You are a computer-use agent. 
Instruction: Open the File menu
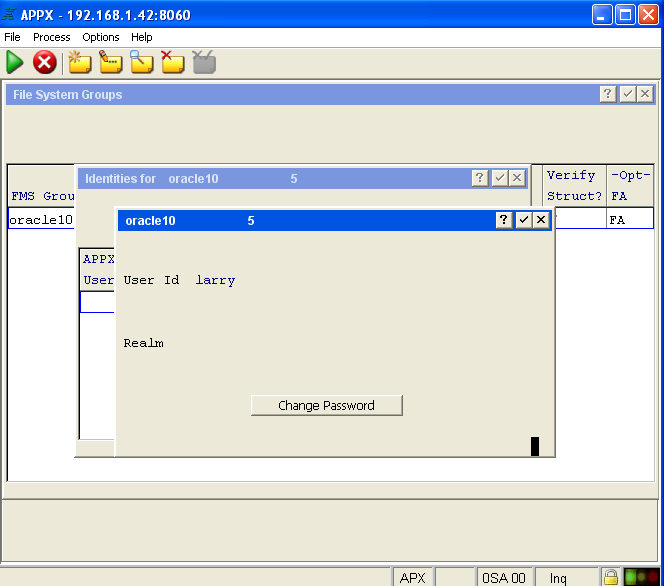[12, 37]
